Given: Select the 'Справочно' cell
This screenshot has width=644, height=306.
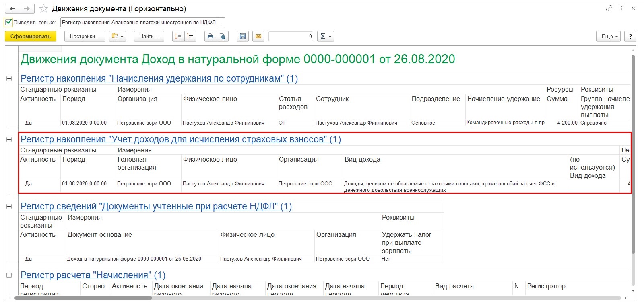Looking at the screenshot, I should 605,123.
